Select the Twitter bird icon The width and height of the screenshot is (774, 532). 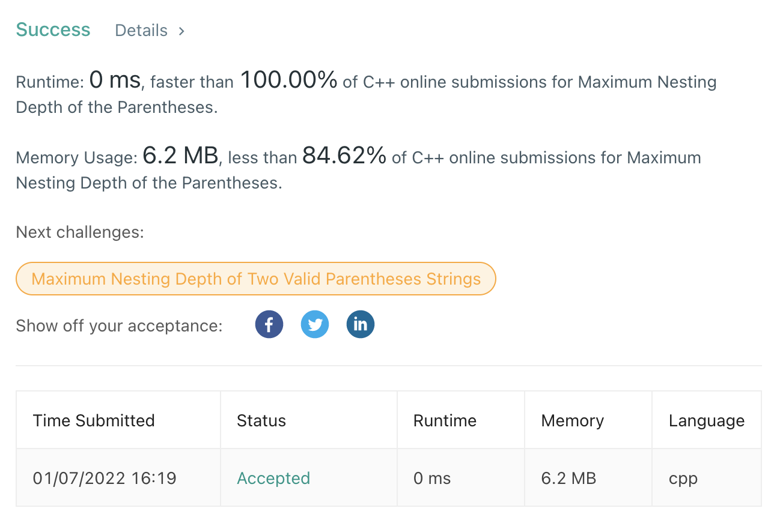(x=314, y=324)
